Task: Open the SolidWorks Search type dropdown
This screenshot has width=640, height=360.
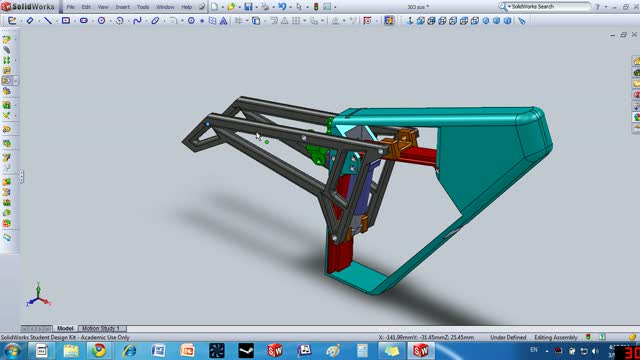Action: 509,7
